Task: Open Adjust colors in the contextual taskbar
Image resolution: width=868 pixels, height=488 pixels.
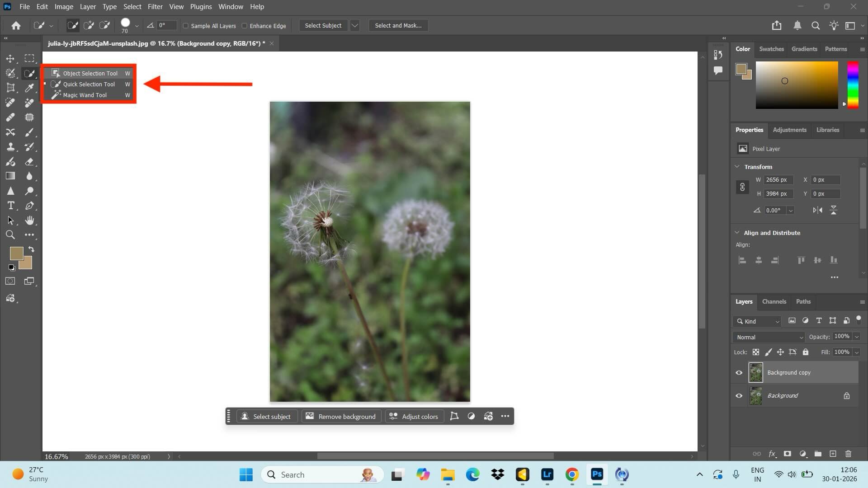Action: pyautogui.click(x=414, y=416)
